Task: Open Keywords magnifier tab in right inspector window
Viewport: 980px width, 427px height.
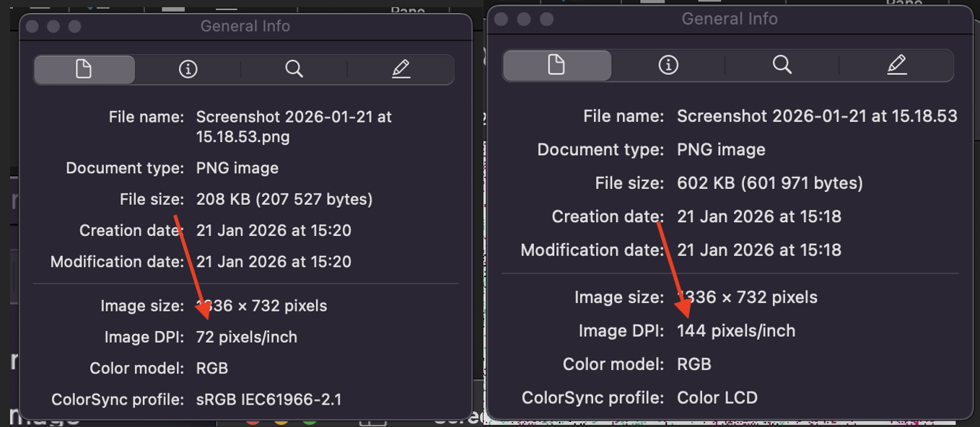Action: [x=782, y=65]
